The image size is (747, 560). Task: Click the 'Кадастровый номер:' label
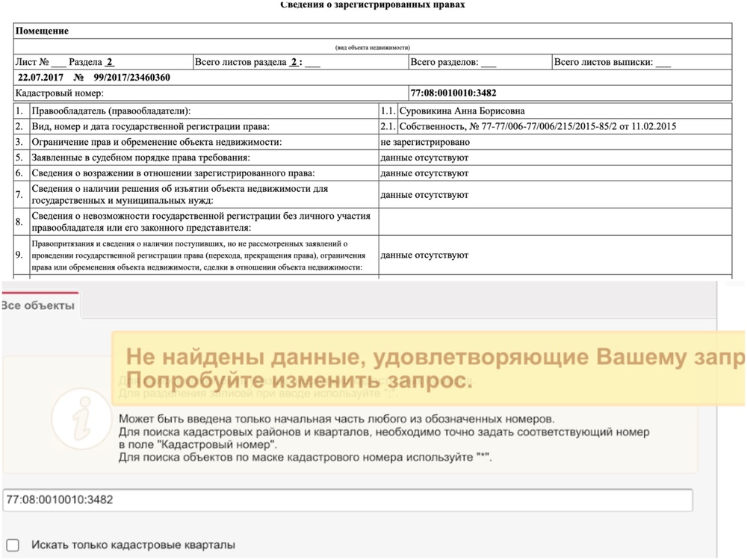click(x=60, y=93)
